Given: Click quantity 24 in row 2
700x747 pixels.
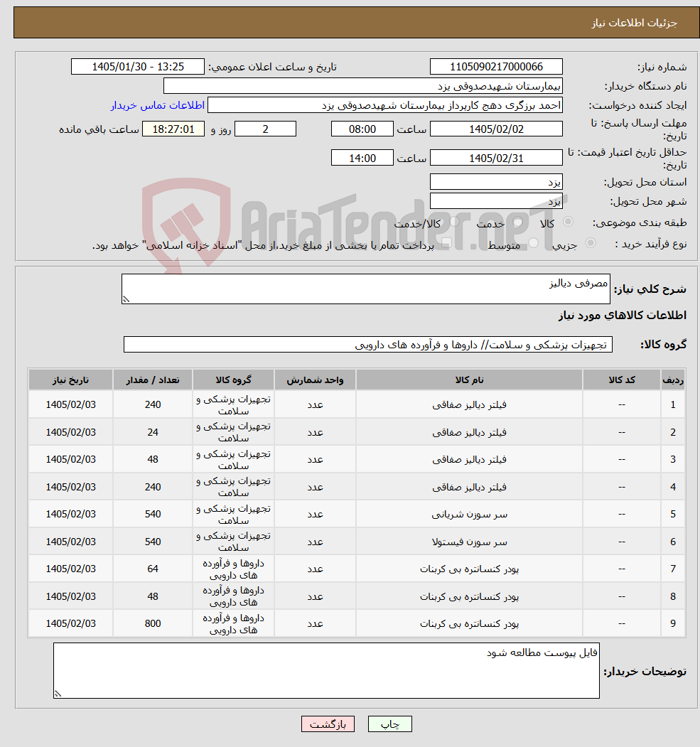Looking at the screenshot, I should (x=152, y=432).
